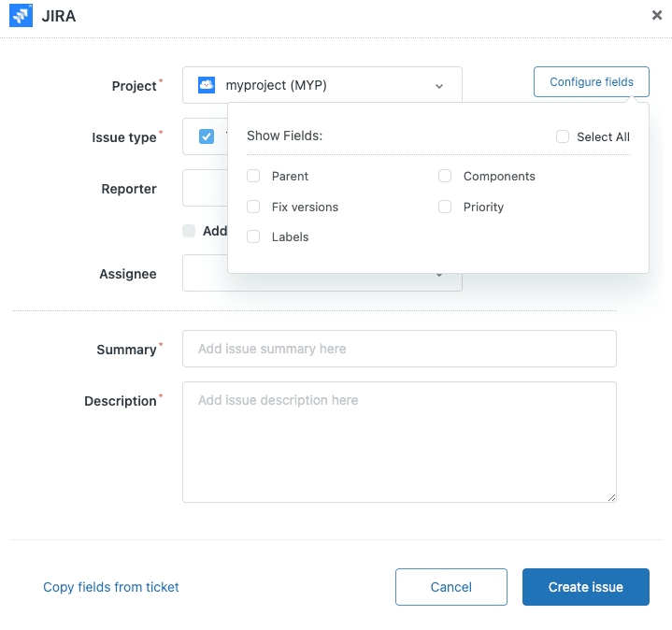Focus the Summary input field

[x=399, y=349]
